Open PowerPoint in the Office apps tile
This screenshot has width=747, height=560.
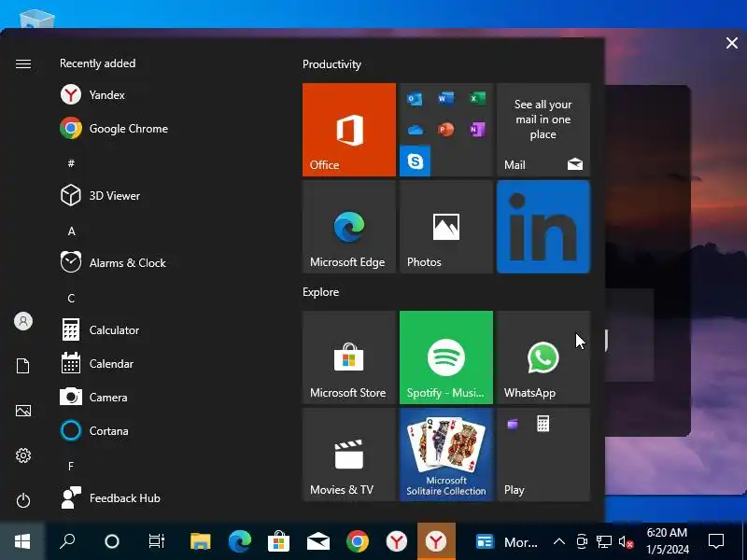point(446,130)
